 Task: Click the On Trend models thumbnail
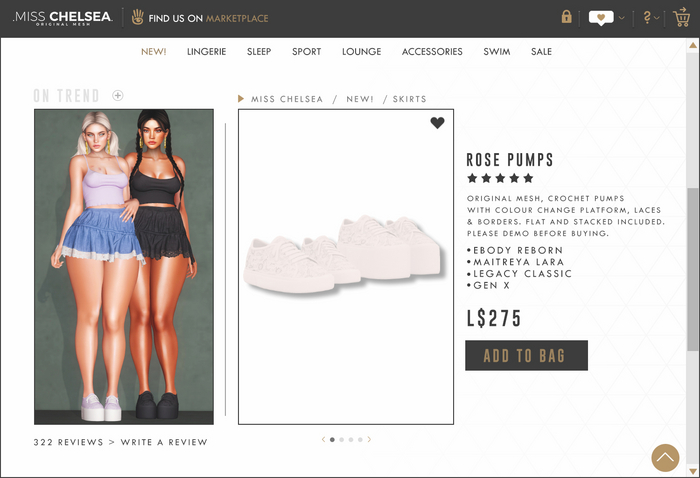(x=124, y=266)
